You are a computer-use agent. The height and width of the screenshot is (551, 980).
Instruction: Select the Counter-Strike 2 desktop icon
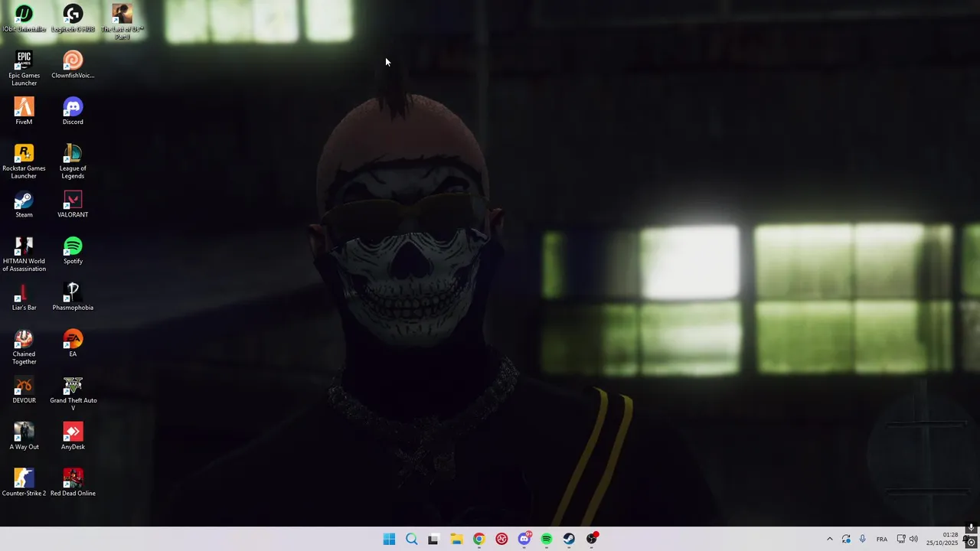pyautogui.click(x=24, y=483)
